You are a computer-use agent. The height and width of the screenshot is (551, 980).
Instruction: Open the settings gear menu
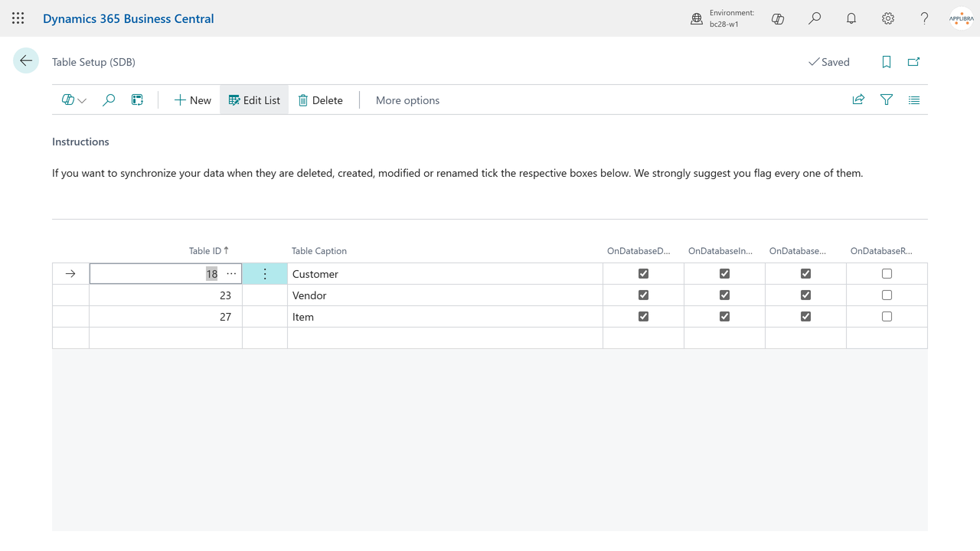tap(888, 18)
